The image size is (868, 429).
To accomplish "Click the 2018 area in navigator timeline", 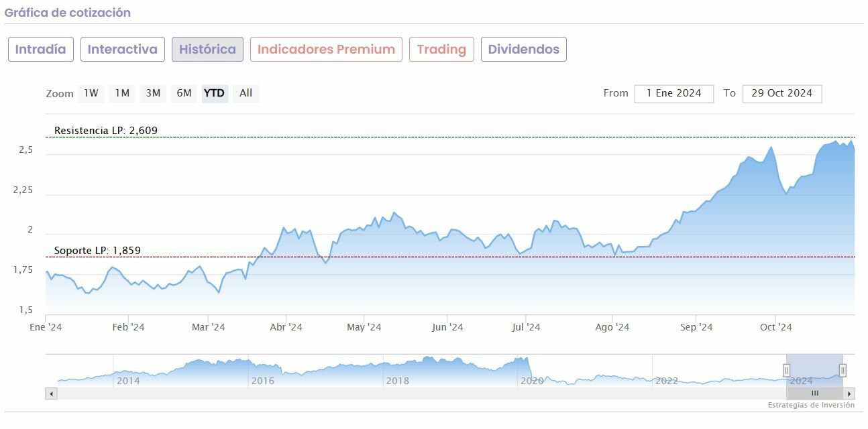I will pos(397,380).
